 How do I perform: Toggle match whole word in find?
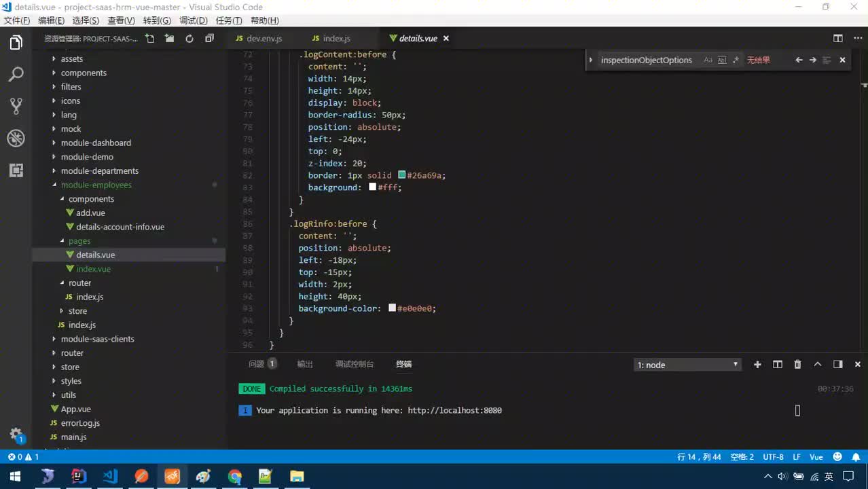(x=722, y=60)
